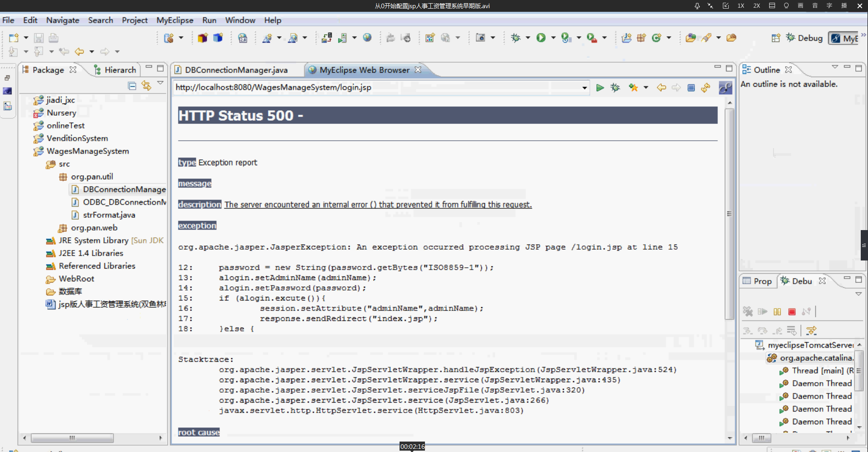Click Disconnect icon in Debug view
The image size is (868, 452).
806,312
